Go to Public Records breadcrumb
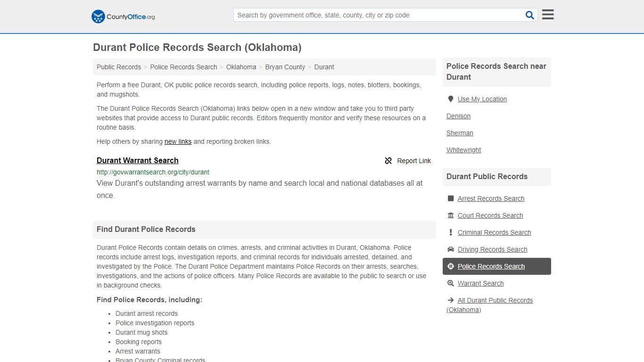644x362 pixels. pyautogui.click(x=119, y=67)
